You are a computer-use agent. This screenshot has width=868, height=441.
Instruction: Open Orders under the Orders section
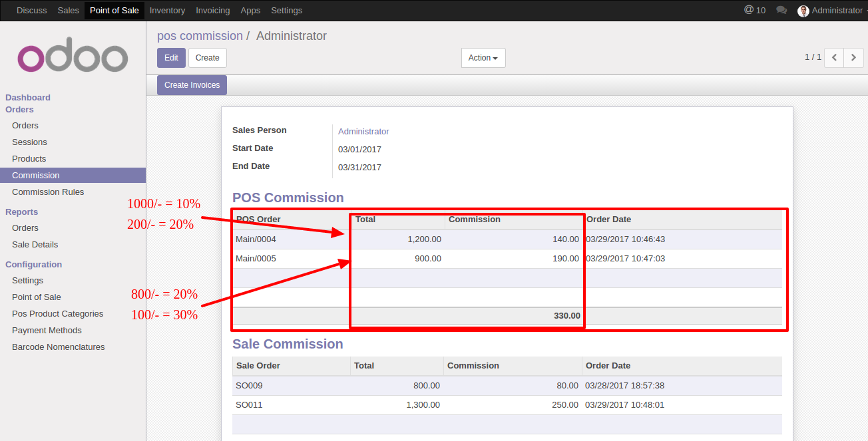pyautogui.click(x=25, y=126)
